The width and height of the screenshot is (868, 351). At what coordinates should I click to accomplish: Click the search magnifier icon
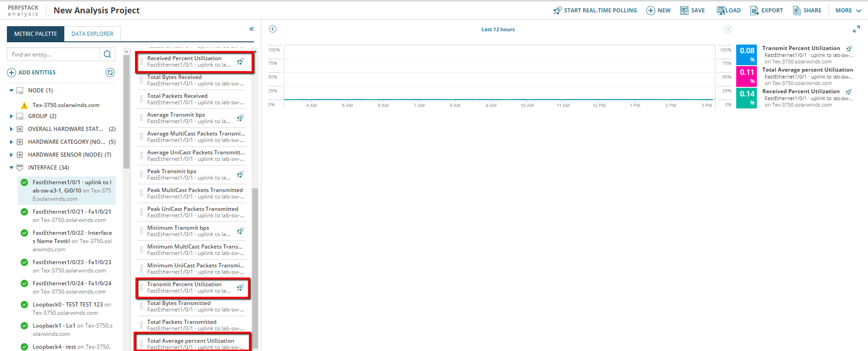pyautogui.click(x=107, y=54)
